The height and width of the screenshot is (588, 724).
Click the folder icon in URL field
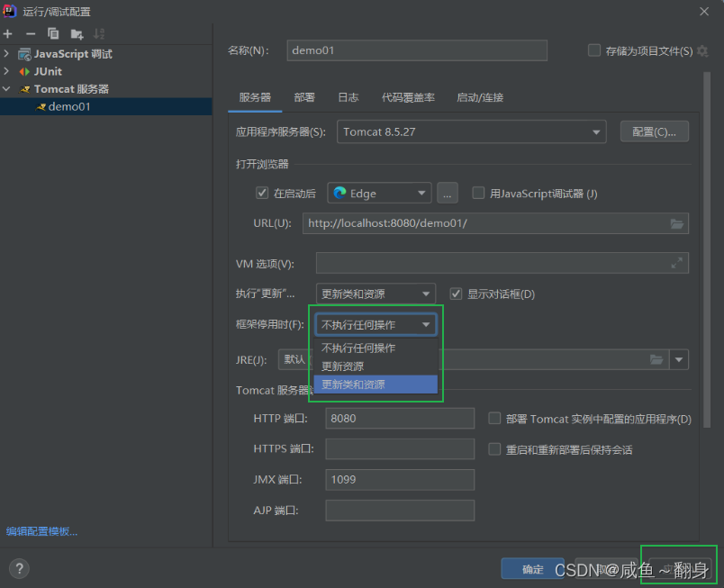click(x=677, y=224)
